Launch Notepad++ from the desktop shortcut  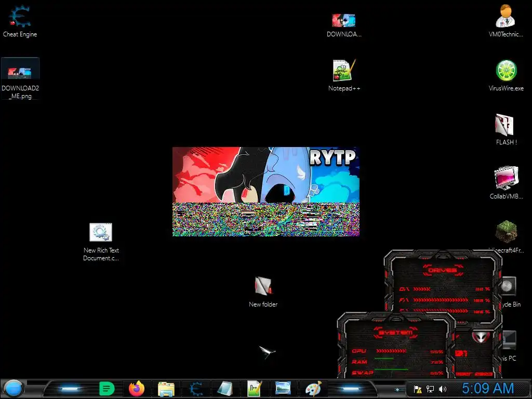coord(344,75)
